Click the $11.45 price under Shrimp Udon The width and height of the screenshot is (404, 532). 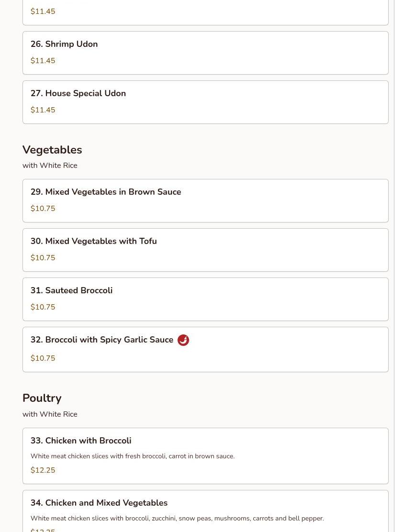click(43, 61)
